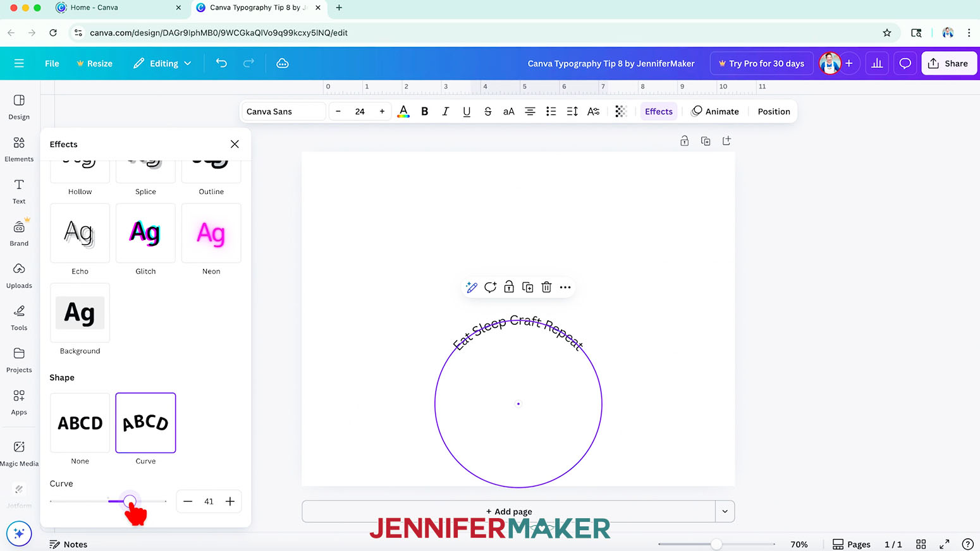The height and width of the screenshot is (551, 980).
Task: Open the text color picker
Action: 403,111
